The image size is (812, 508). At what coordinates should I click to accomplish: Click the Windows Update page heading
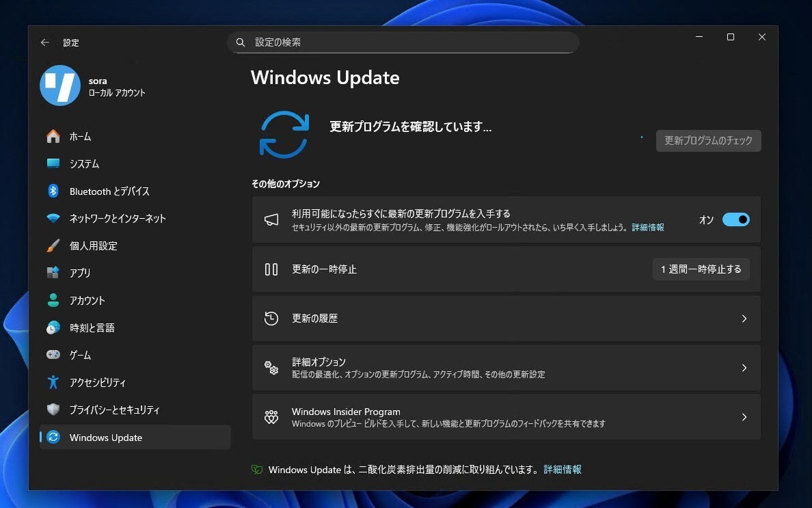click(325, 78)
